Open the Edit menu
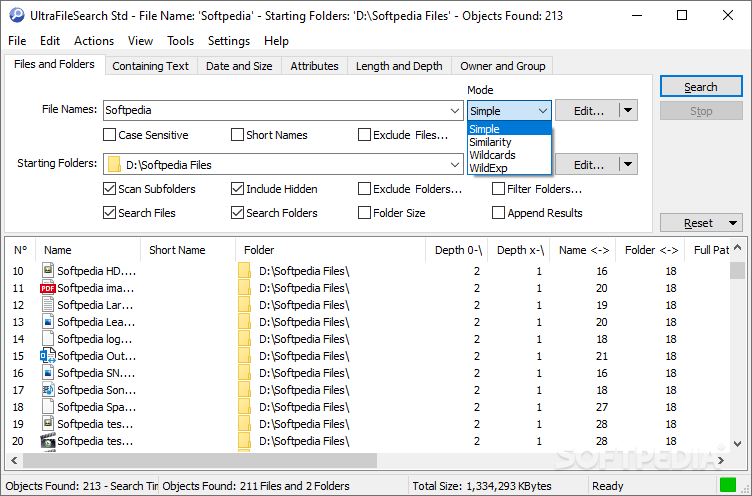Viewport: 752px width, 496px height. click(50, 41)
